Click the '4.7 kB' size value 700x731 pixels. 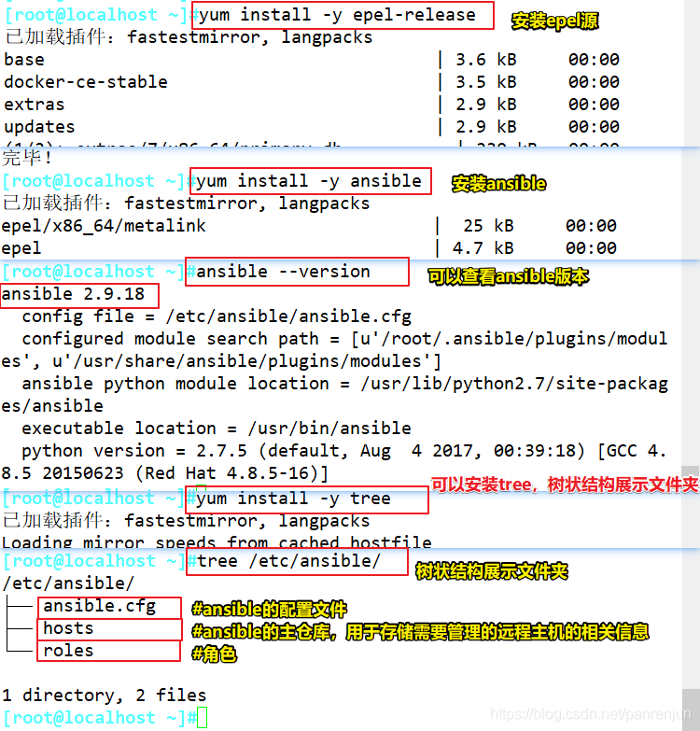483,248
